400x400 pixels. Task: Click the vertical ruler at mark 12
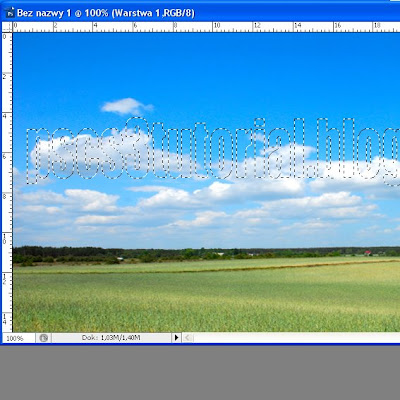(x=7, y=279)
